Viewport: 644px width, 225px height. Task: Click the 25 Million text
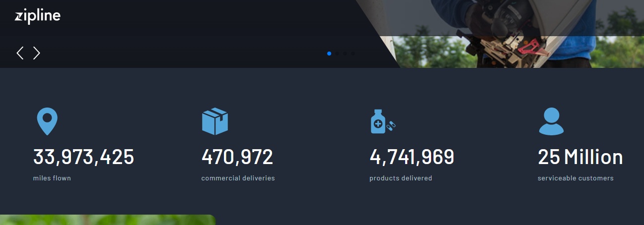(x=580, y=157)
